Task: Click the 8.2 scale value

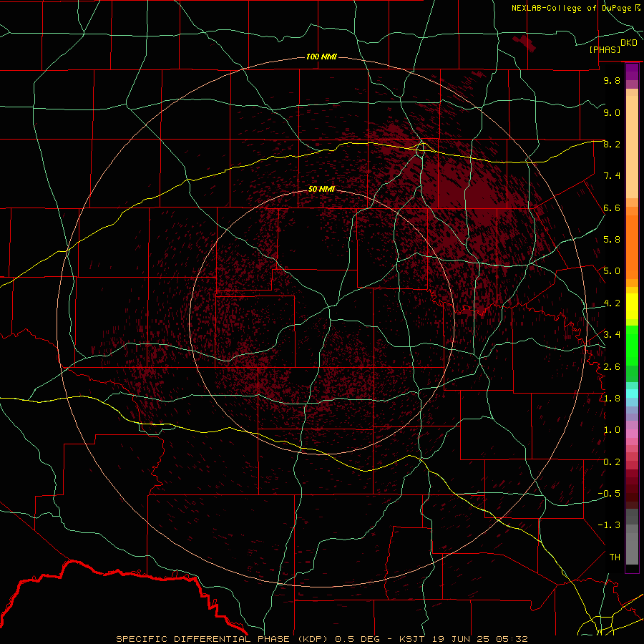Action: pyautogui.click(x=612, y=144)
